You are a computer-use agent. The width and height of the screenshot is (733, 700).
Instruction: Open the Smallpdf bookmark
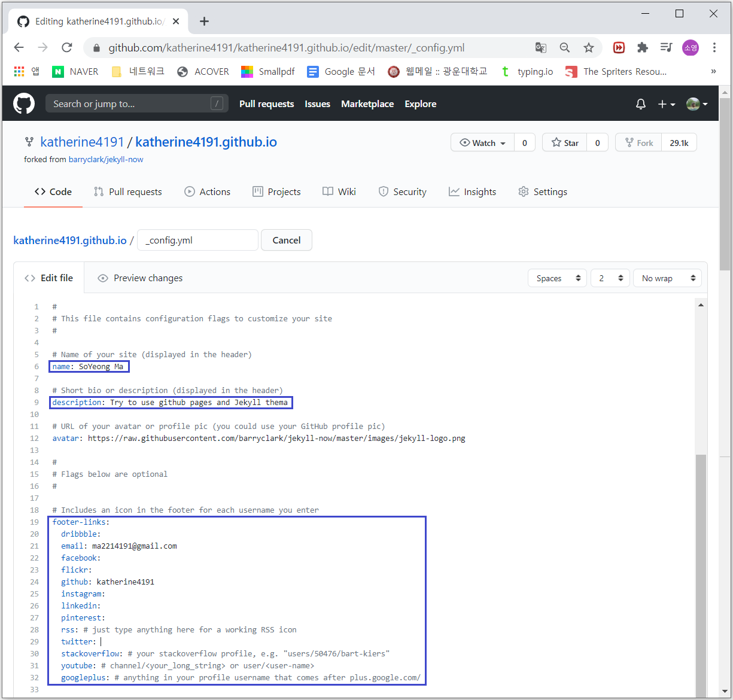[x=268, y=72]
